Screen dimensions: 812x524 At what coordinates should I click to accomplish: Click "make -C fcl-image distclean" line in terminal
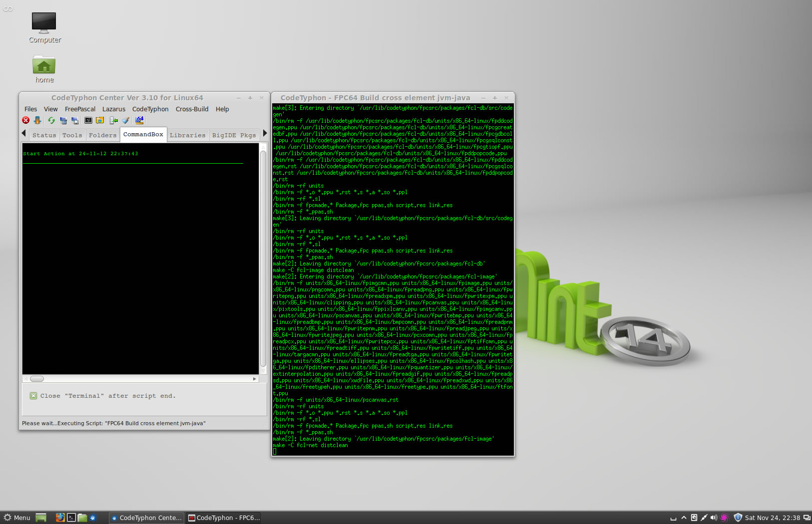(x=313, y=270)
